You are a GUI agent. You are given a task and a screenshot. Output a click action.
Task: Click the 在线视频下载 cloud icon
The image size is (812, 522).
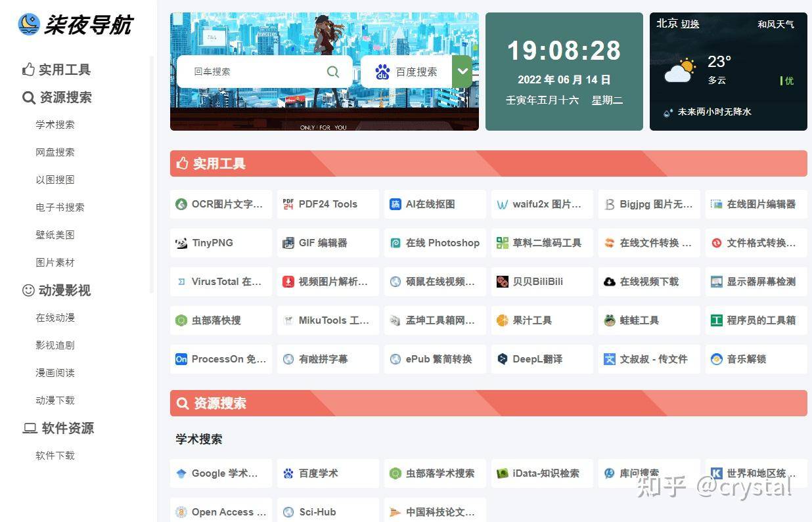point(610,282)
